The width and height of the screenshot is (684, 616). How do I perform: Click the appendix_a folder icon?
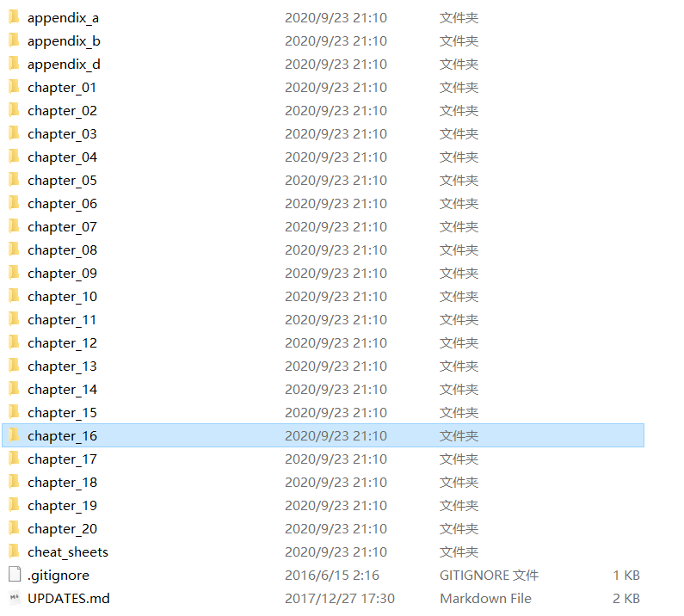click(15, 17)
